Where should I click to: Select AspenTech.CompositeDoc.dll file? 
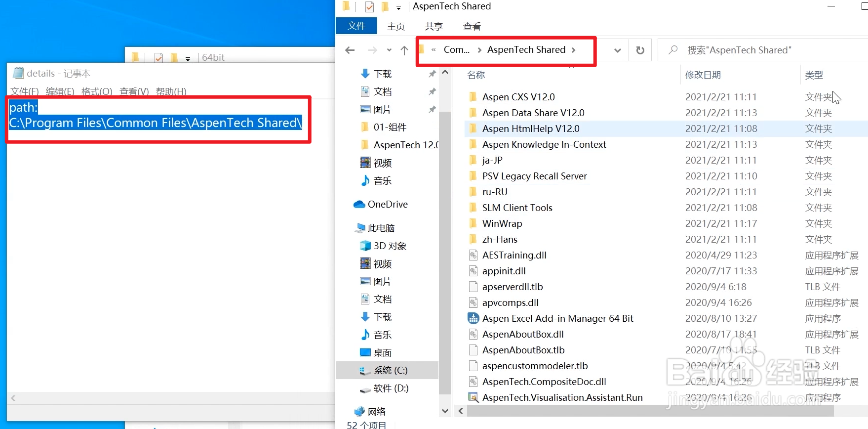point(544,382)
